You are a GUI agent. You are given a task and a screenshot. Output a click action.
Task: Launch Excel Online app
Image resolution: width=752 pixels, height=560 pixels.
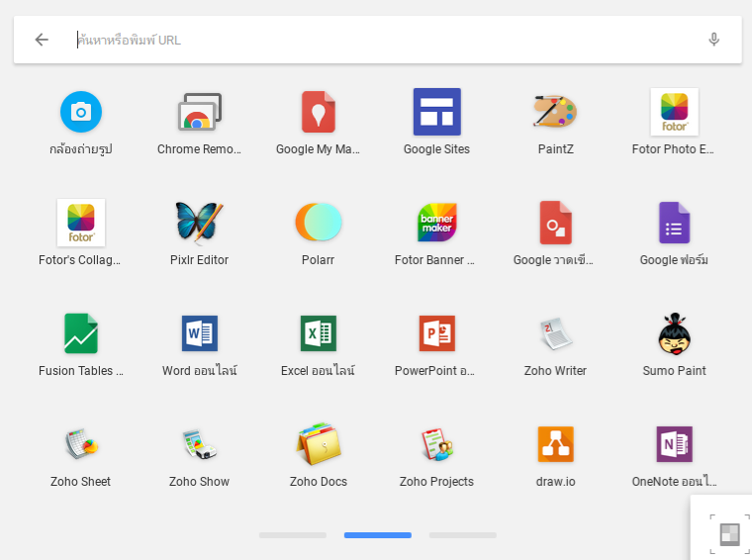[318, 333]
